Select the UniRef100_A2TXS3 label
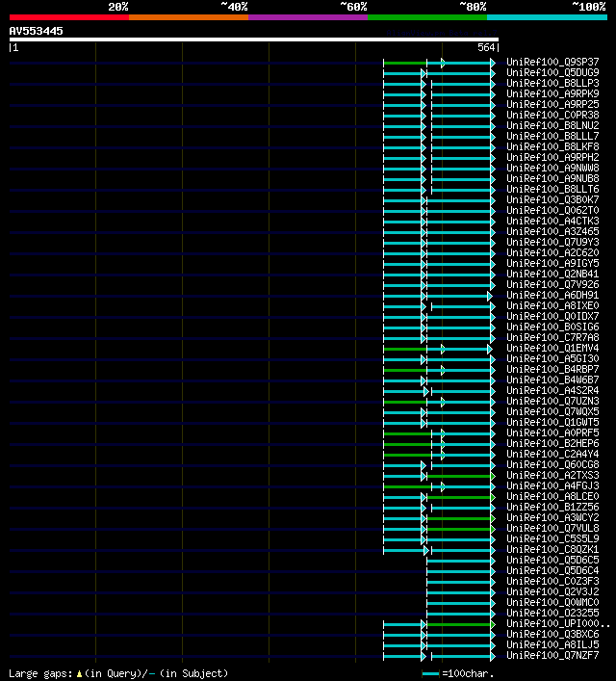The height and width of the screenshot is (681, 616). pyautogui.click(x=552, y=475)
